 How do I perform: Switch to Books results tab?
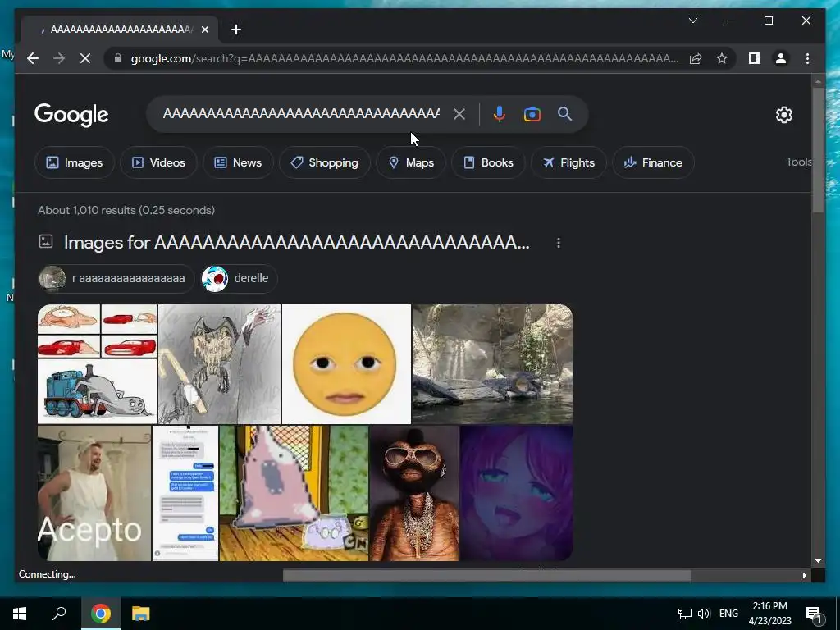(488, 162)
